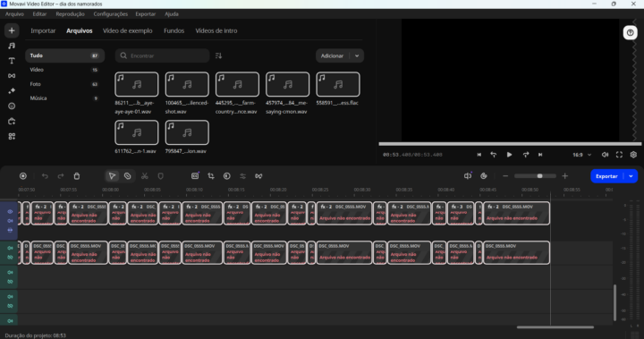Viewport: 644px width, 339px height.
Task: Undo last action with undo arrow
Action: [x=45, y=176]
